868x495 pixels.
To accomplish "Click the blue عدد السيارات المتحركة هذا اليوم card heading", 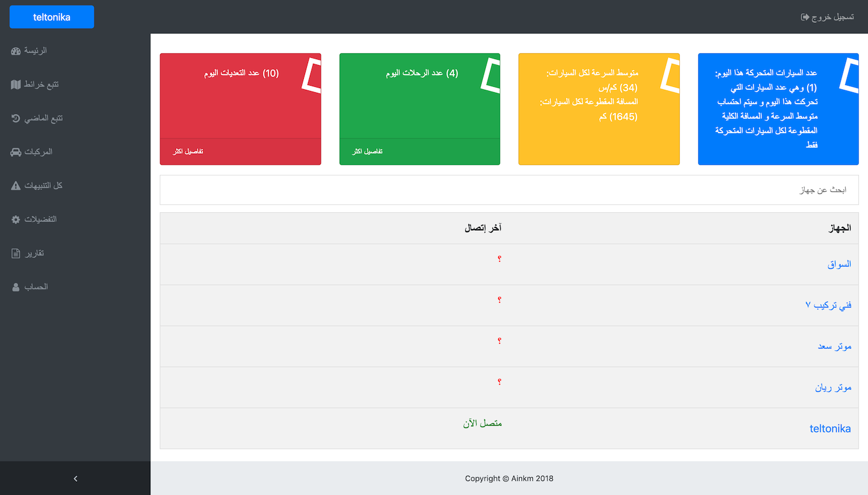I will (766, 73).
